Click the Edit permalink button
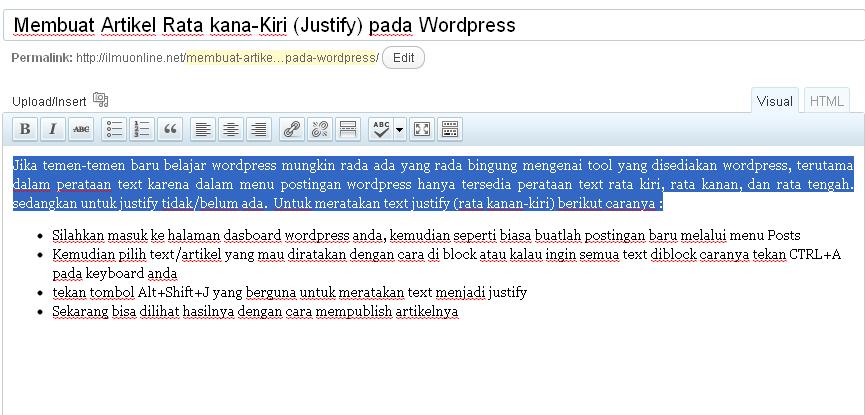865x415 pixels. pyautogui.click(x=403, y=58)
